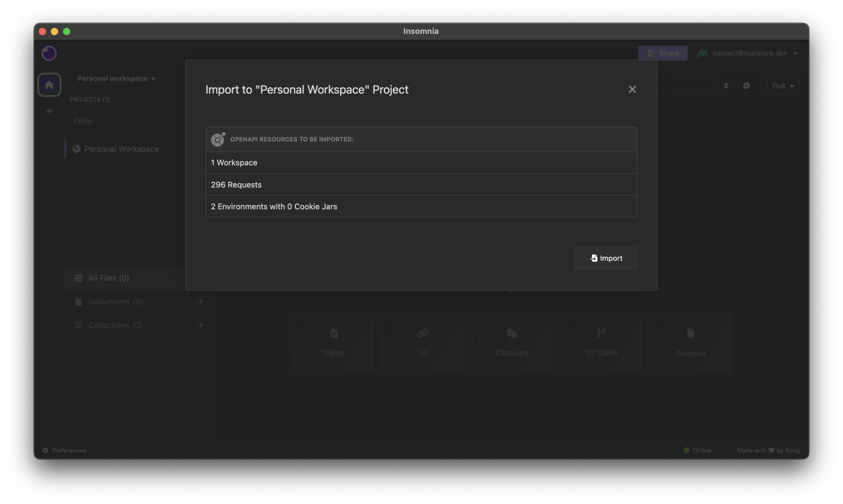Add a new organization with sidebar plus
Viewport: 843px width, 504px height.
click(x=49, y=111)
